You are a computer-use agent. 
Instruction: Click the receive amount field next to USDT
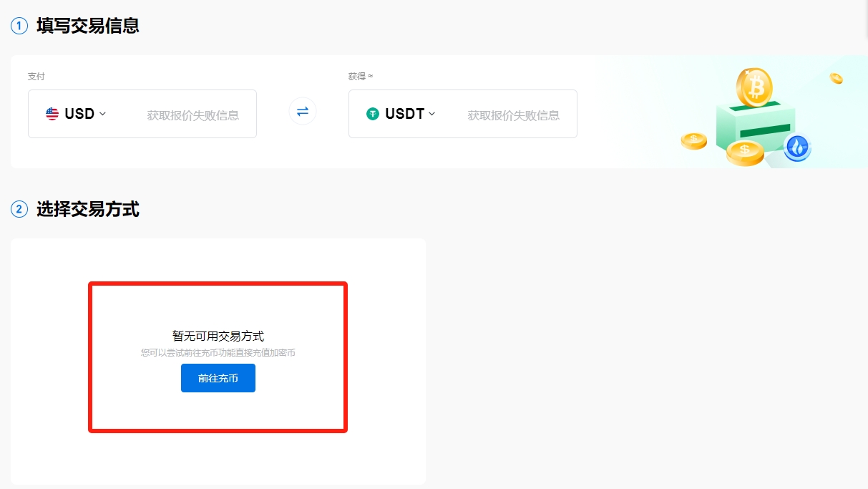click(513, 115)
